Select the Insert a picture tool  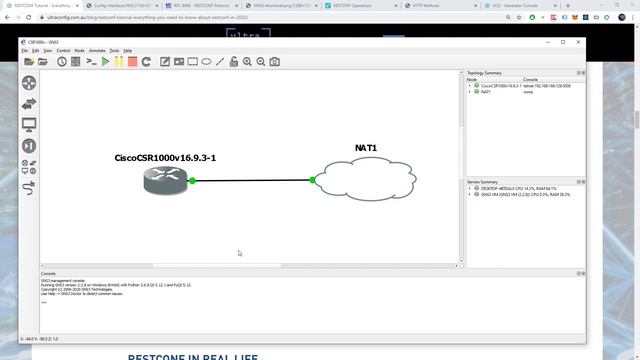pyautogui.click(x=179, y=62)
